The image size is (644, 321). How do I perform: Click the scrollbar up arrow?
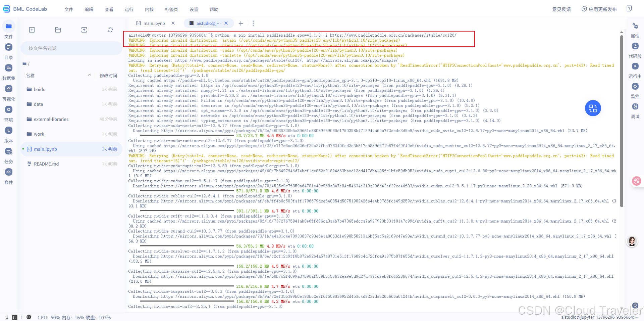(622, 32)
